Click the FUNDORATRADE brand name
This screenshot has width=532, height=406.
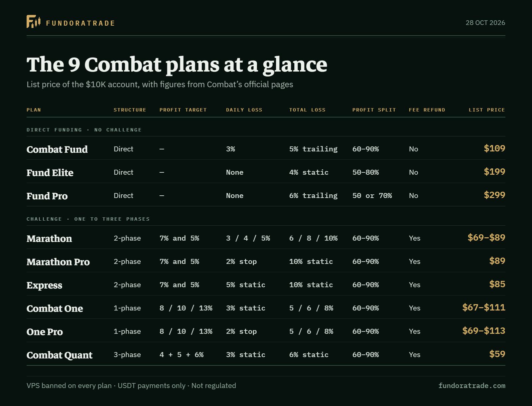pyautogui.click(x=80, y=23)
